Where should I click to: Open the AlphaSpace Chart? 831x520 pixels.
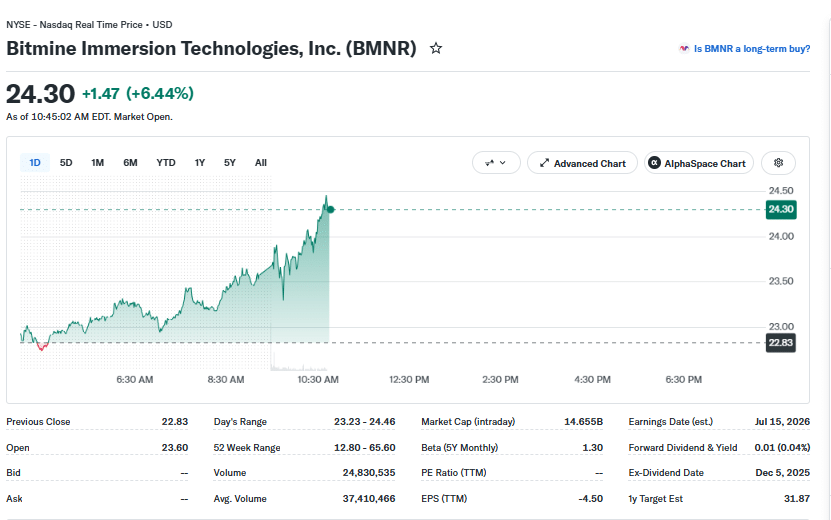coord(699,163)
